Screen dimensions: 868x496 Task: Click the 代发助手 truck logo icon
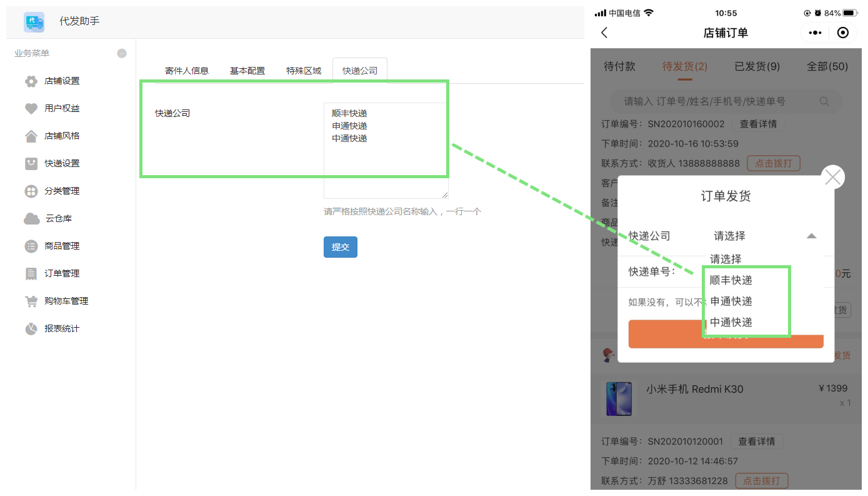(x=34, y=22)
